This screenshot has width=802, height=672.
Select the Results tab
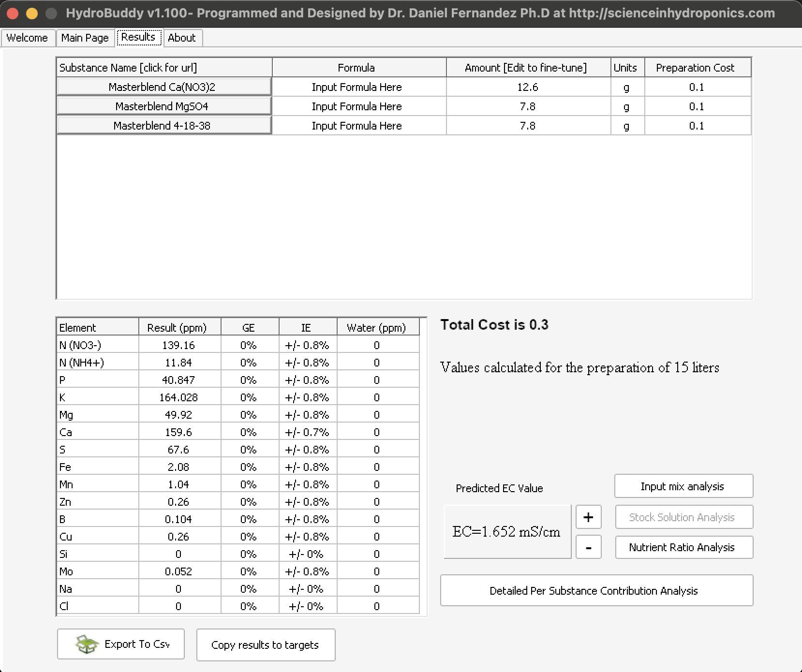click(138, 37)
